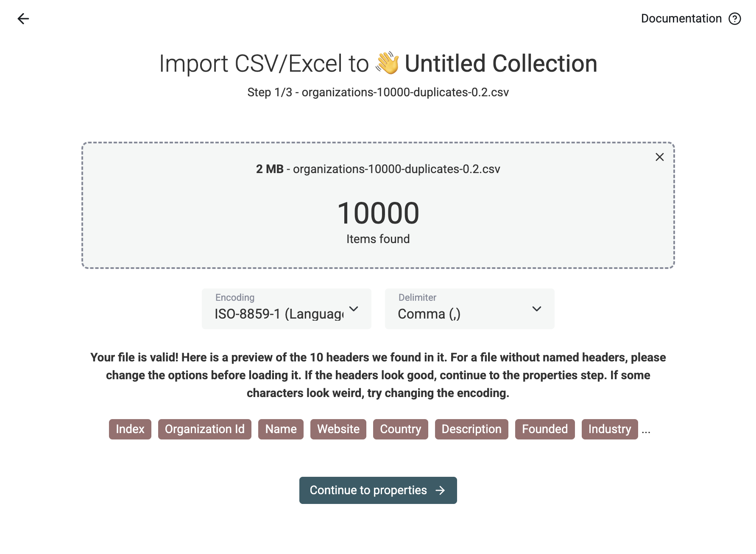756x554 pixels.
Task: Select the Country header tag
Action: click(x=401, y=429)
